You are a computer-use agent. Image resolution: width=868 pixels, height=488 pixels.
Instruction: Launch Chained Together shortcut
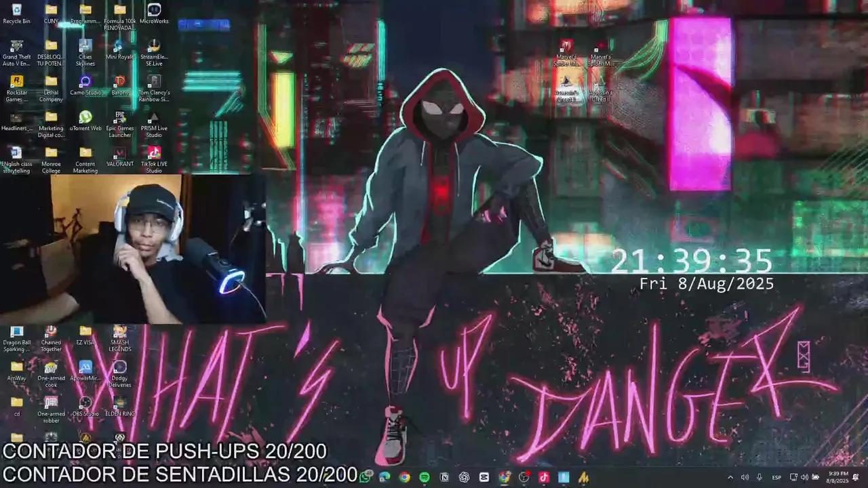coord(51,338)
